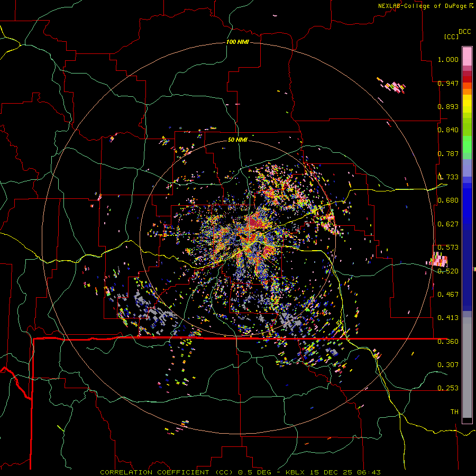Click the 0.253 scale value
Image resolution: width=476 pixels, height=476 pixels.
click(x=448, y=388)
